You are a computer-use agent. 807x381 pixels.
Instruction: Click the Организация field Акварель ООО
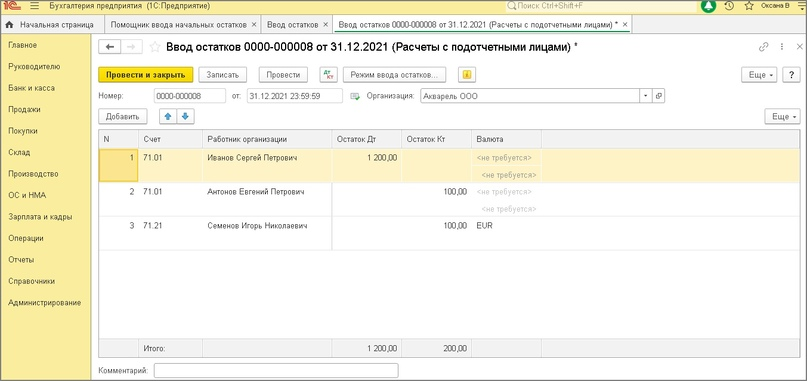[530, 96]
